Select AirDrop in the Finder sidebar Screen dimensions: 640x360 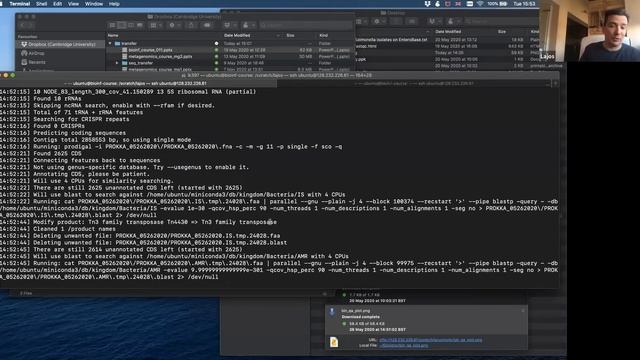click(x=36, y=53)
